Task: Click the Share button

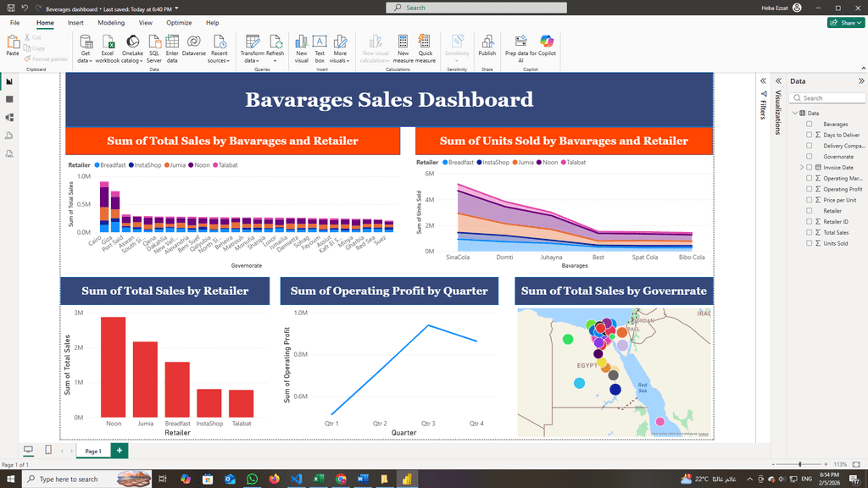Action: tap(845, 23)
